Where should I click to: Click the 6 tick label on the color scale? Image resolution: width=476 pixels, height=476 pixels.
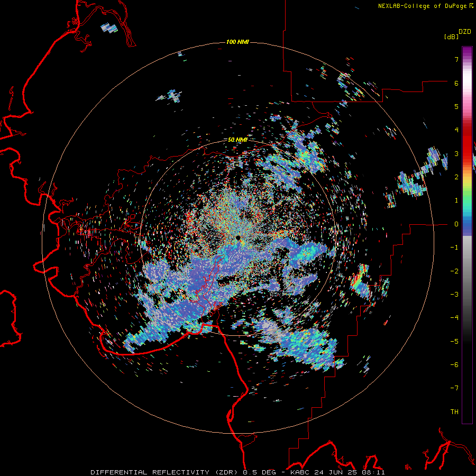(x=456, y=83)
